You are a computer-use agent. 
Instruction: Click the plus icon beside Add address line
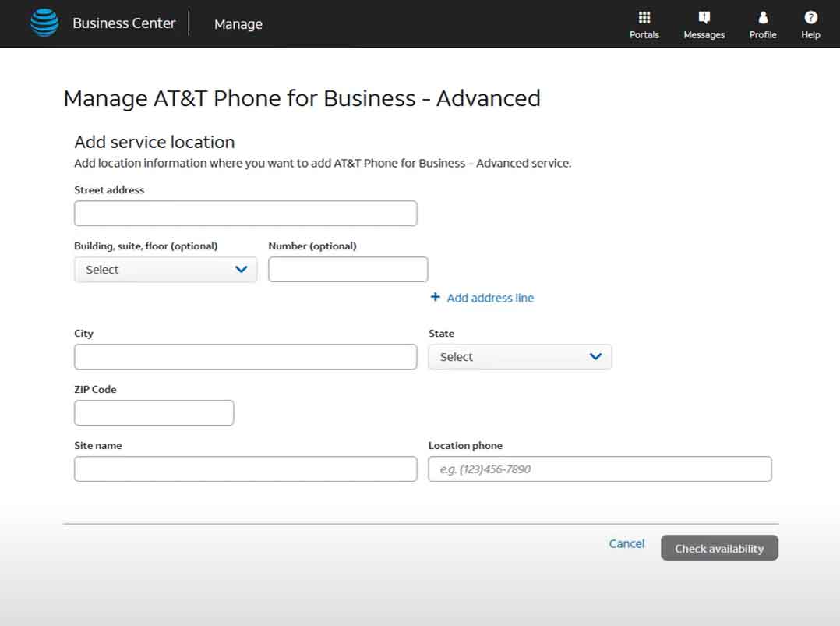pyautogui.click(x=435, y=297)
